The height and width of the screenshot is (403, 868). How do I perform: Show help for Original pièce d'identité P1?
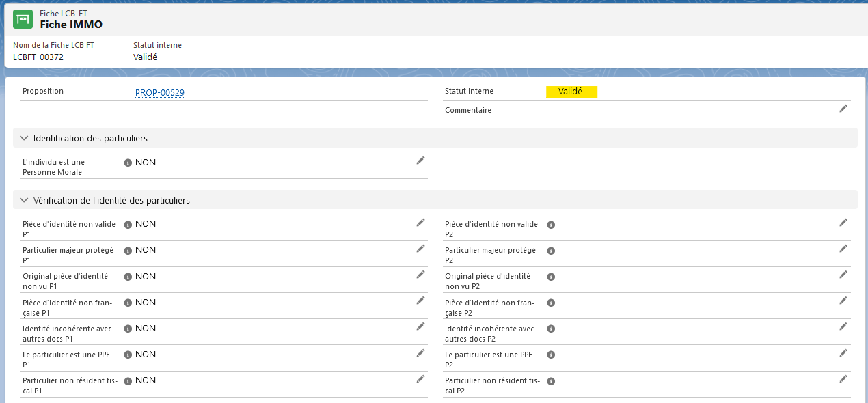tap(128, 277)
